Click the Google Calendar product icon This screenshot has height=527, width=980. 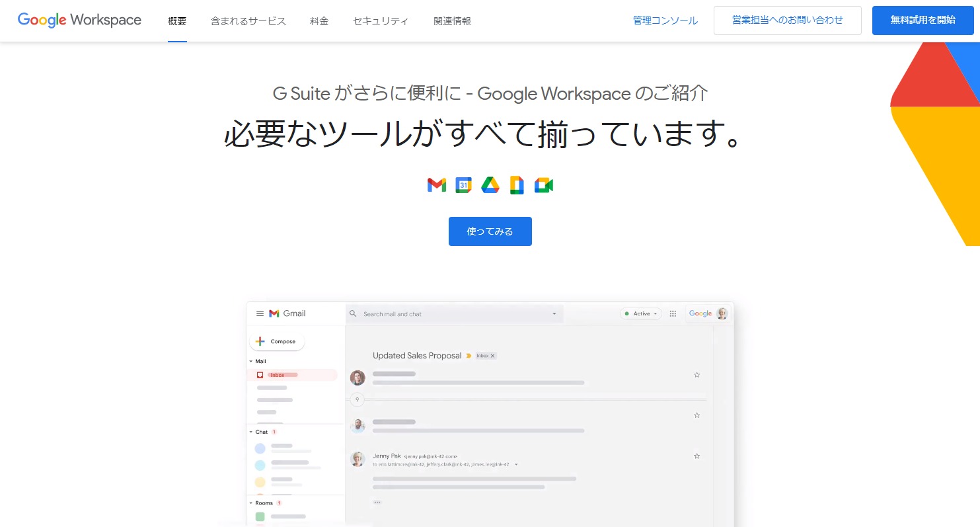[463, 186]
